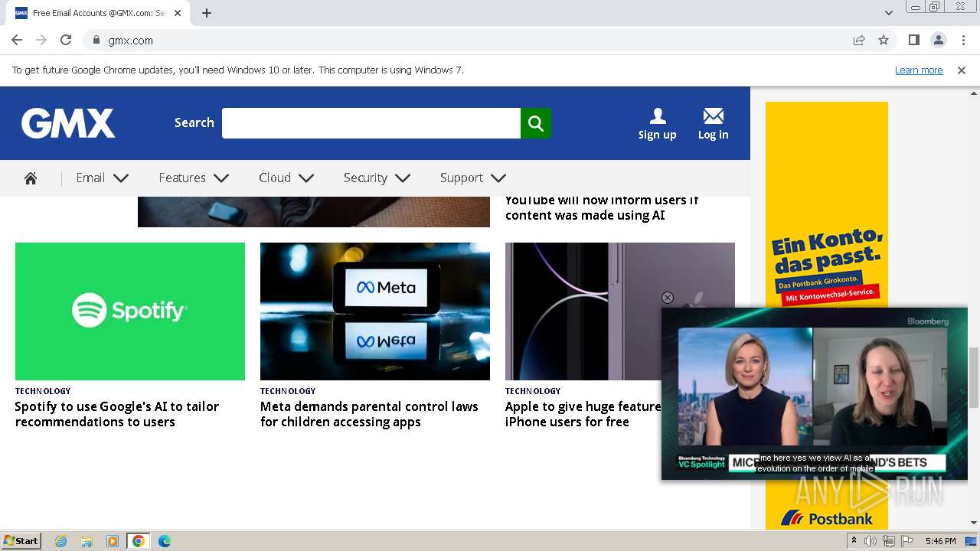This screenshot has height=551, width=980.
Task: Click the volume speaker tray icon
Action: coord(871,541)
